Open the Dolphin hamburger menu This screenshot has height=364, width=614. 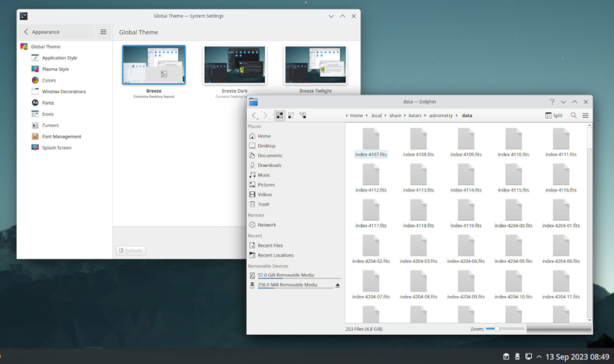(586, 115)
